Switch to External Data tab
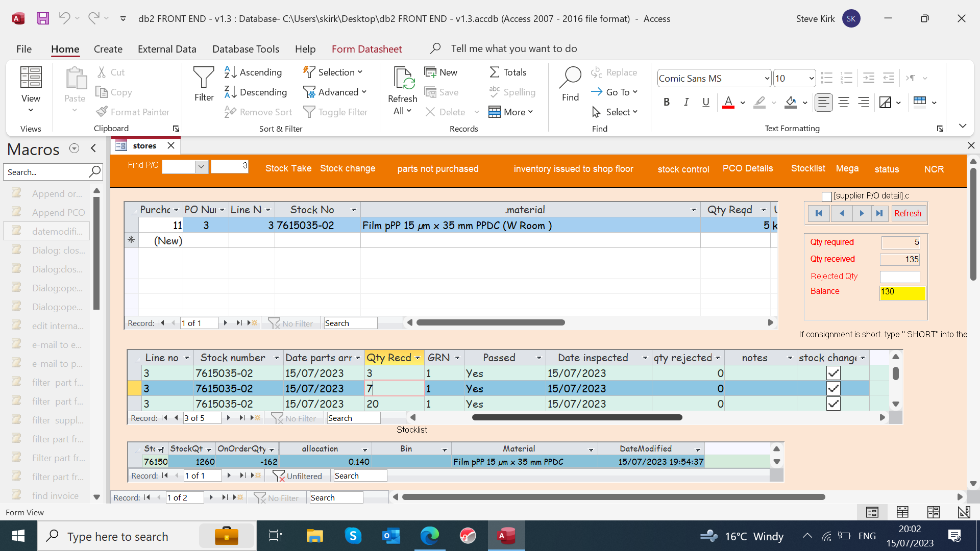980x551 pixels. click(167, 48)
